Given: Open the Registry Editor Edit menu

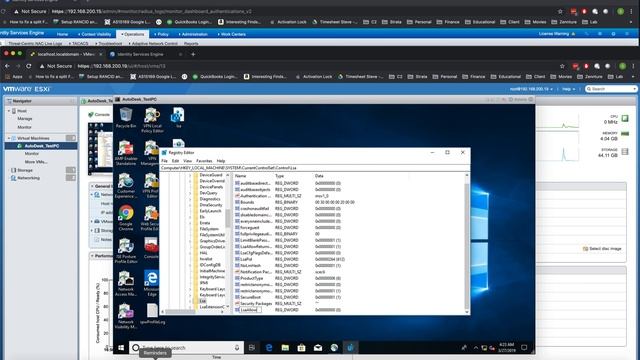Looking at the screenshot, I should (176, 161).
